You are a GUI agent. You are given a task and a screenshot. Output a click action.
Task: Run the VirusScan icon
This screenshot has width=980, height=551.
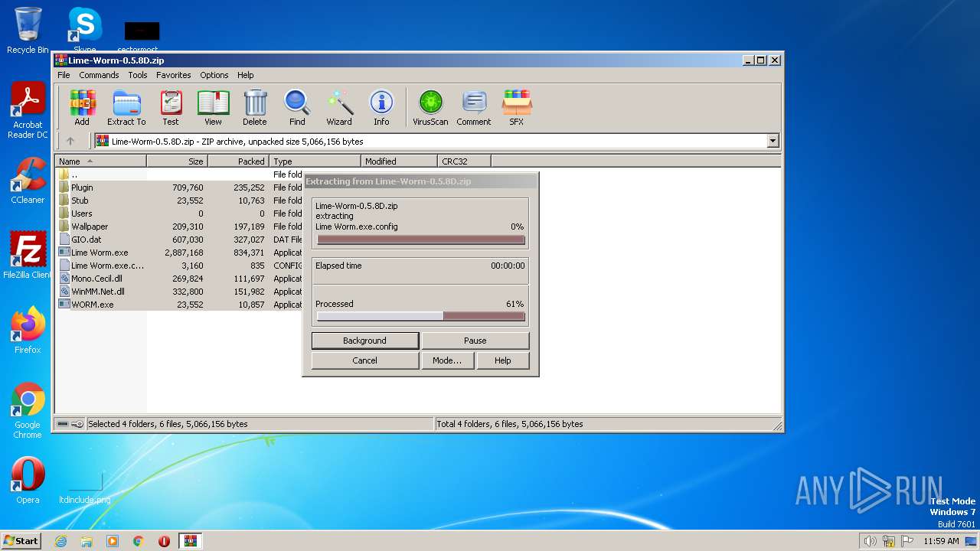coord(430,107)
